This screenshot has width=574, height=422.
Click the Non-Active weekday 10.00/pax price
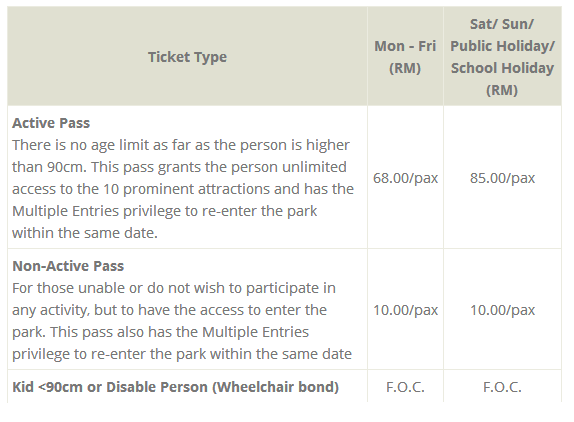pos(405,310)
